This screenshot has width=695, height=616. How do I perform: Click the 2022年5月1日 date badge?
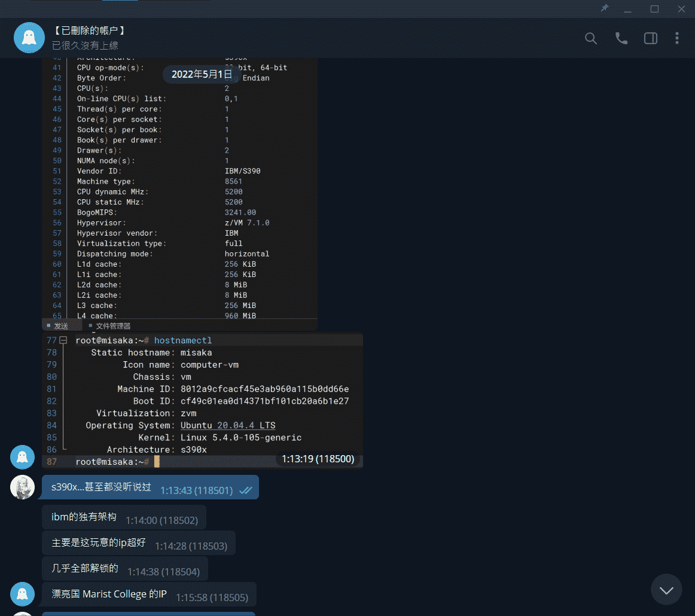pos(202,74)
